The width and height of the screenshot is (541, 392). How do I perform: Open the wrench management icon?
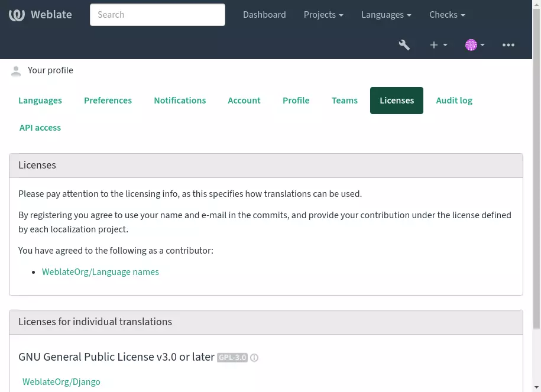404,45
